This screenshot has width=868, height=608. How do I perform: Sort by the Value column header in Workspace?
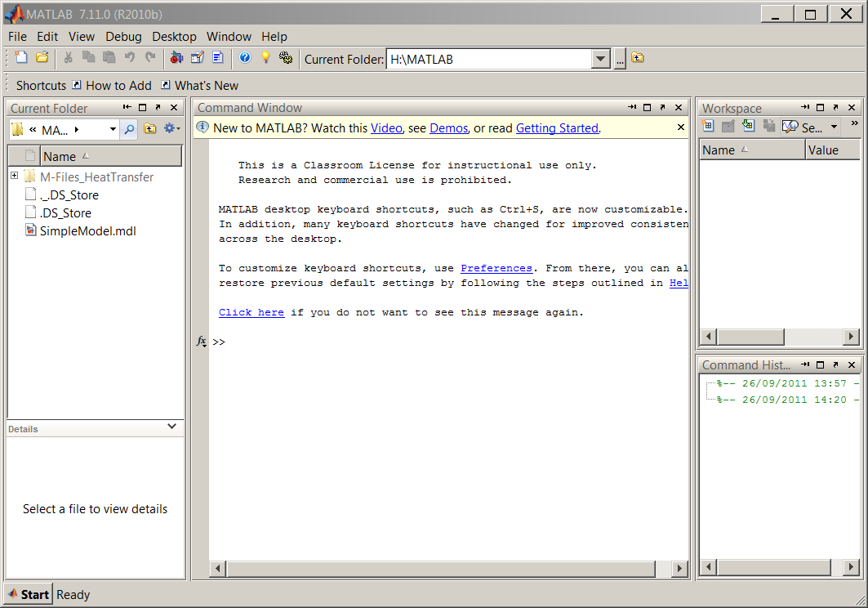pos(833,150)
